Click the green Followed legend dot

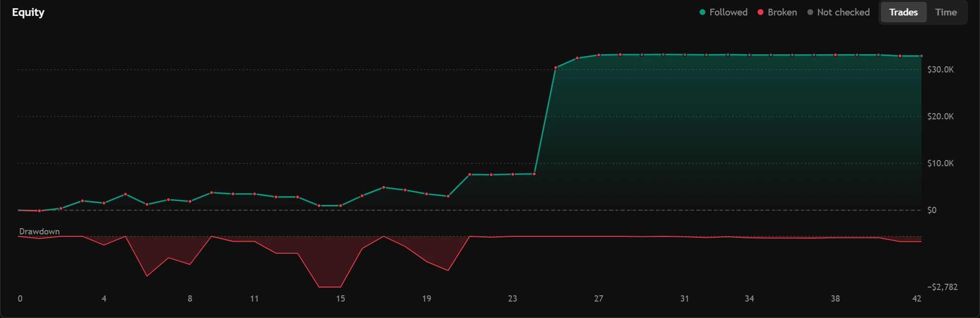pyautogui.click(x=702, y=12)
